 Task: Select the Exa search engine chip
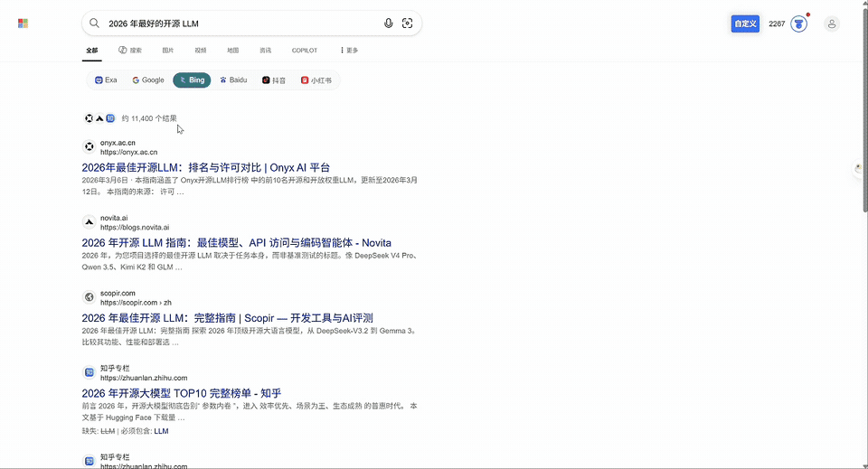106,80
